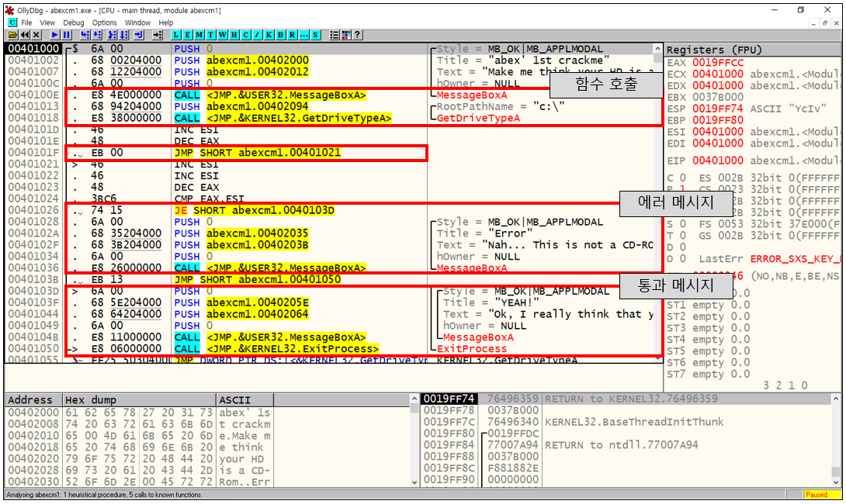The image size is (846, 504).
Task: Close the debugged program with the X toolbar icon
Action: coord(36,35)
